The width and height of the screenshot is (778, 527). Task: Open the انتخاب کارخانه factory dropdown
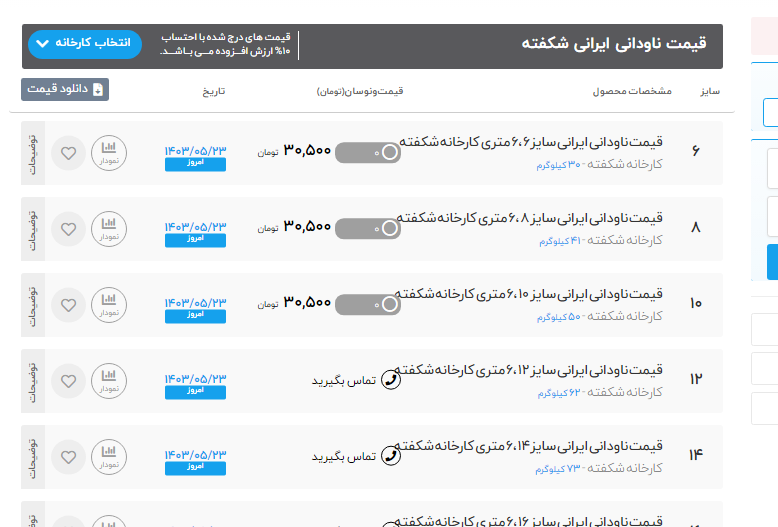tap(85, 44)
